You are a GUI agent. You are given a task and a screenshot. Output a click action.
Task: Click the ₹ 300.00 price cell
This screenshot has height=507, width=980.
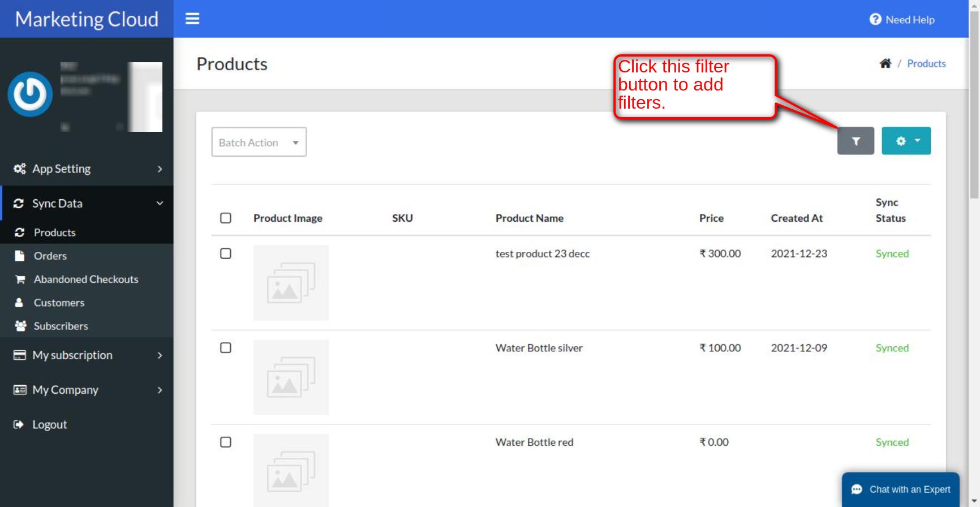coord(720,253)
